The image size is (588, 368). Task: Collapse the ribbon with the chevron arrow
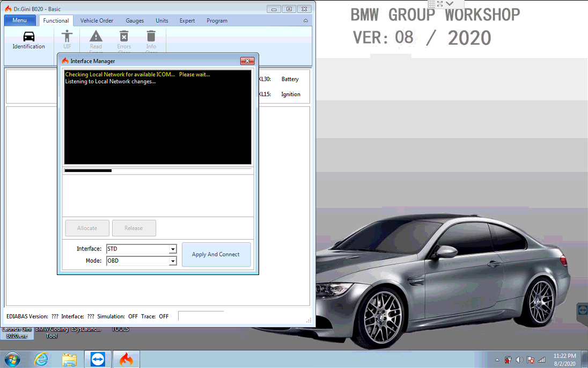306,20
